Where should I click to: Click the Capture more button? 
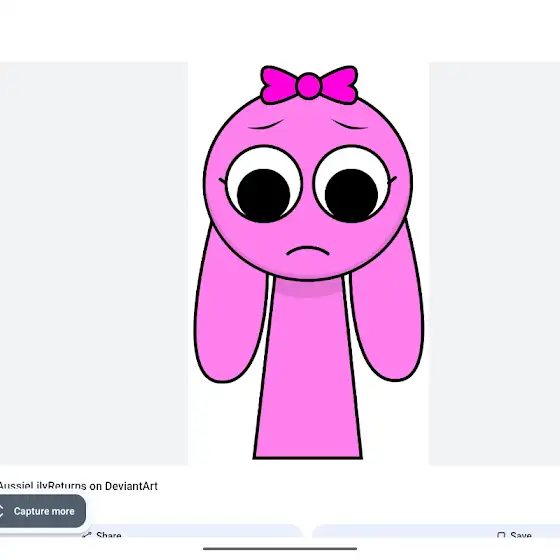pyautogui.click(x=42, y=511)
